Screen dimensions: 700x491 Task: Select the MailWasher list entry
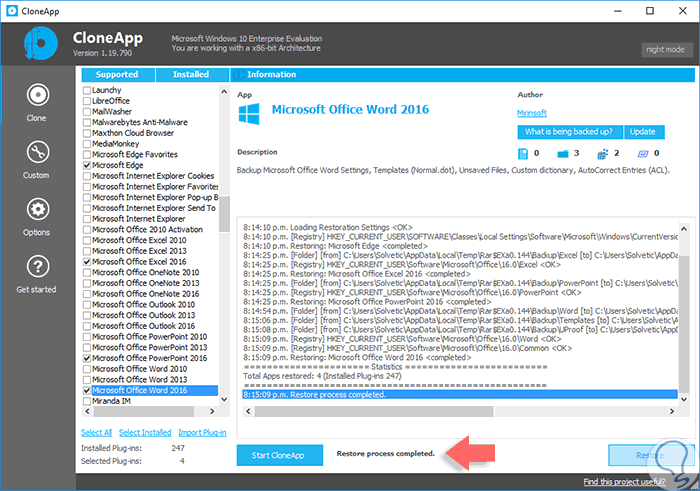click(112, 112)
